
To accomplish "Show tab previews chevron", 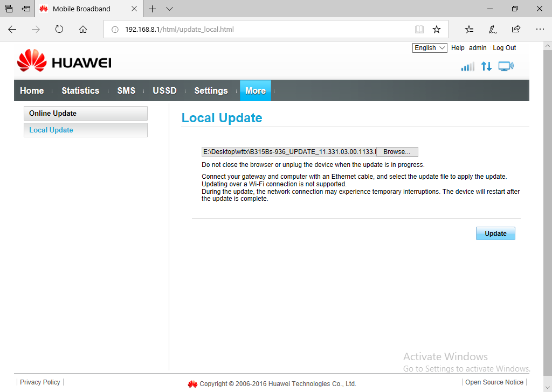I will pyautogui.click(x=169, y=9).
